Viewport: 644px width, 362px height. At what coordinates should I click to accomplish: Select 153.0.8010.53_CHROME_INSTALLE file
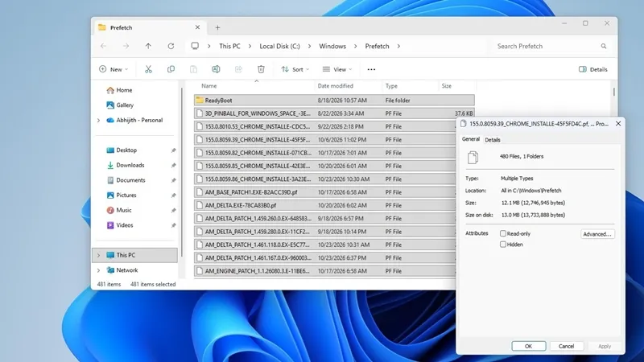pos(324,126)
